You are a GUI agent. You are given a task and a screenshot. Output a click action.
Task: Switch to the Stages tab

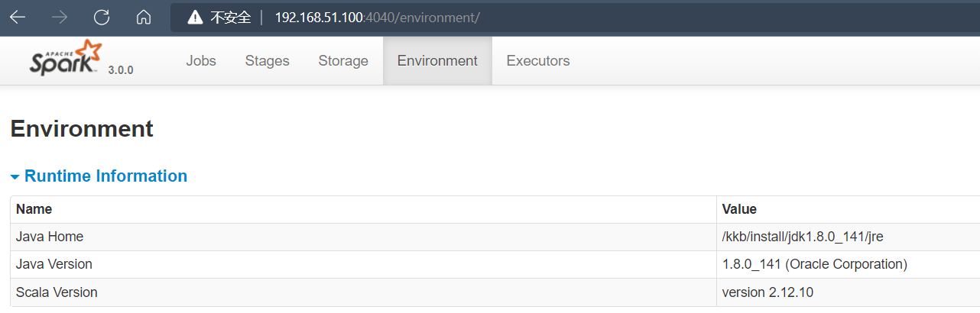tap(267, 61)
